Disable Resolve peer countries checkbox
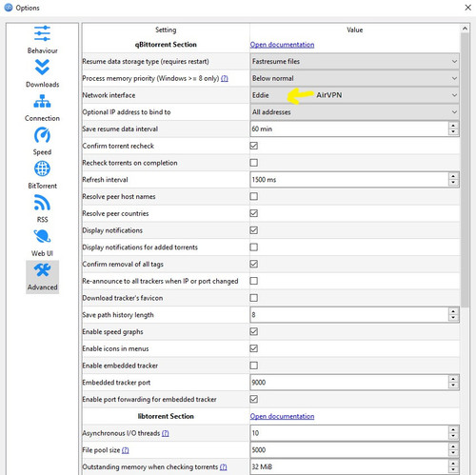The width and height of the screenshot is (476, 475). click(x=254, y=213)
